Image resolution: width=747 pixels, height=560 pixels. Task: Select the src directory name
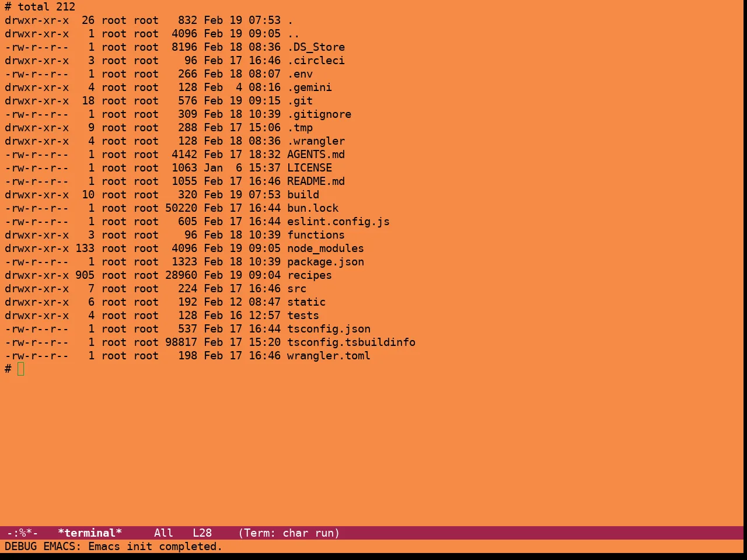click(296, 289)
